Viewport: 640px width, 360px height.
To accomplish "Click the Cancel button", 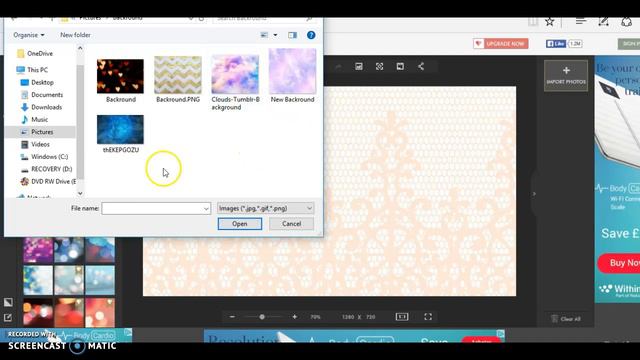I will click(x=291, y=224).
